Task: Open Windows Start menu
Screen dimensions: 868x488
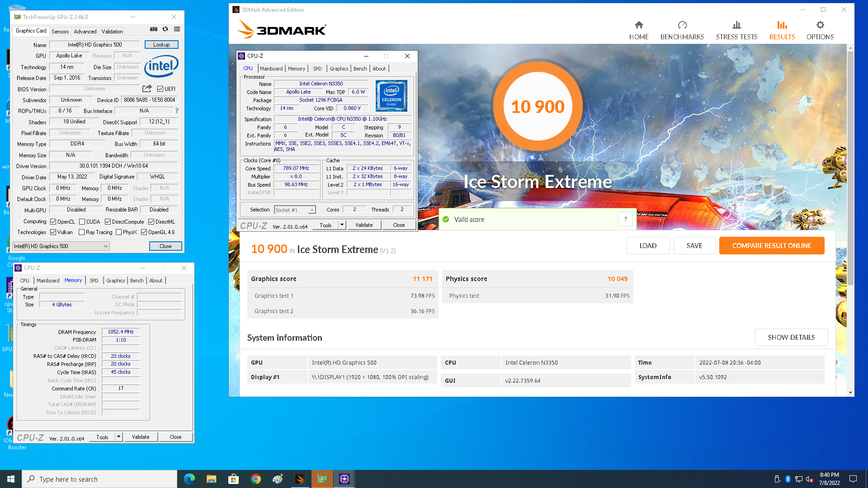Action: pos(11,479)
